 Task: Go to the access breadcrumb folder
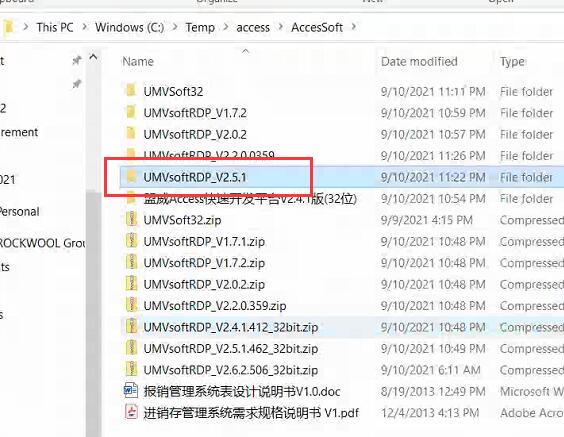253,27
